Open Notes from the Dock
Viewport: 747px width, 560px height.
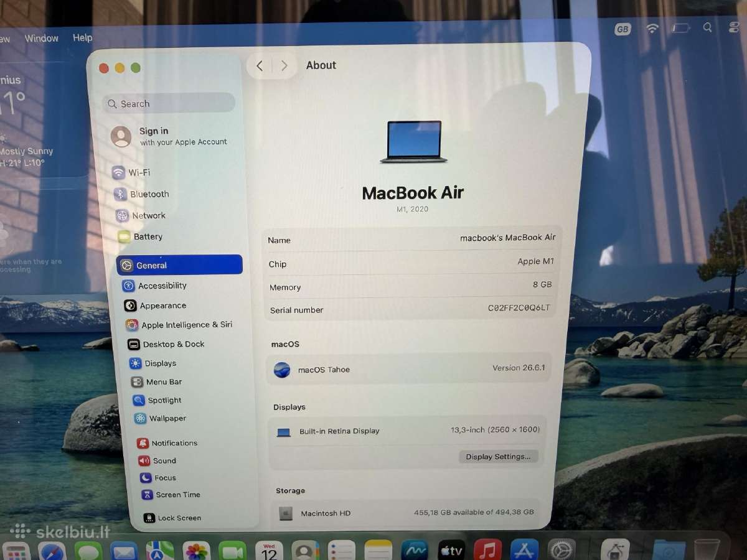click(x=378, y=551)
